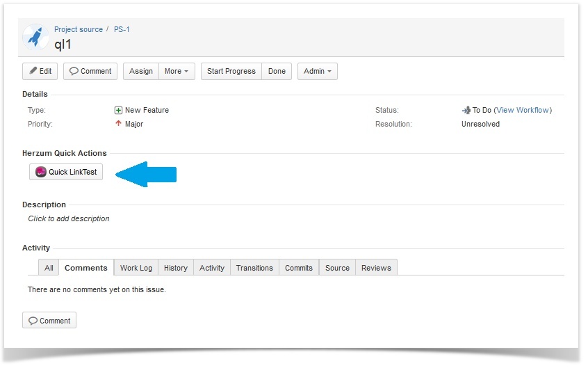Viewport: 588px width, 368px height.
Task: Switch to the History tab
Action: point(175,268)
